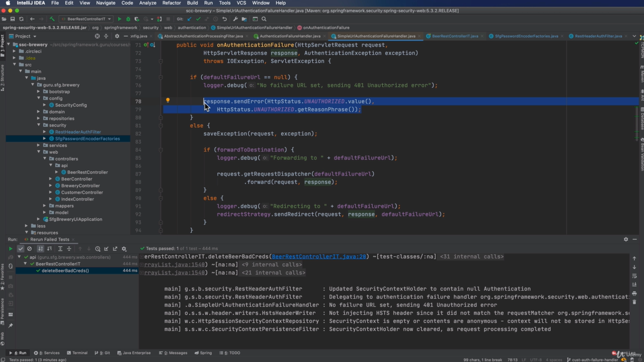
Task: Start debugging with the bug icon
Action: pos(128,19)
